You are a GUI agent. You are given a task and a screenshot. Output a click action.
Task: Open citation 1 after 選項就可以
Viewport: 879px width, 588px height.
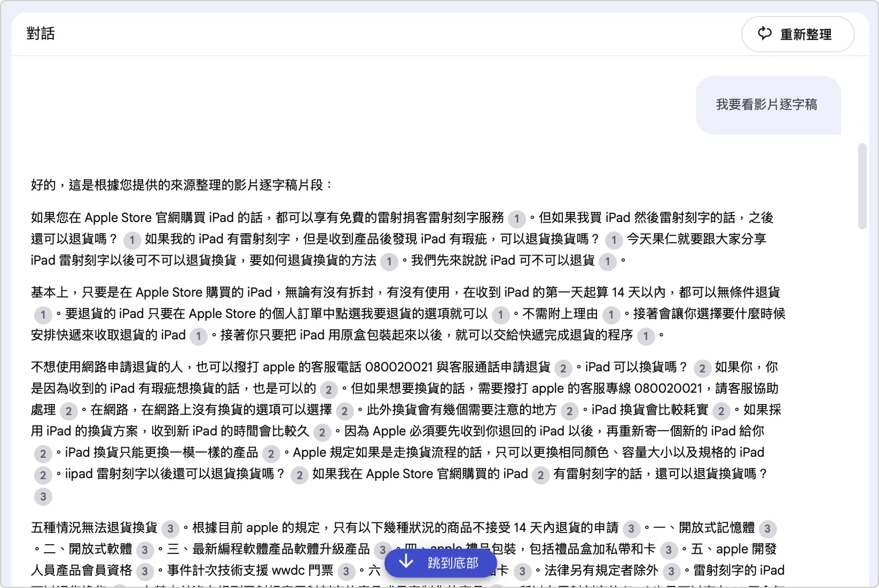coord(500,314)
